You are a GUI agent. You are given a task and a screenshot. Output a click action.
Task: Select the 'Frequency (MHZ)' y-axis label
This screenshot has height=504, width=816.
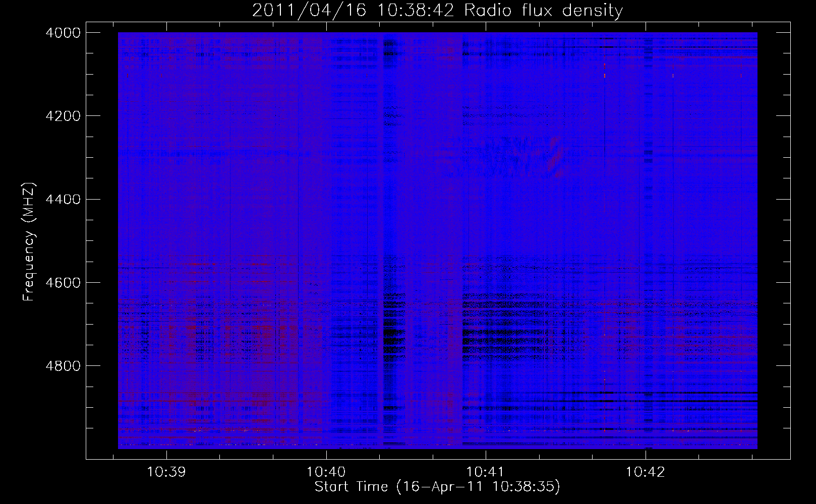point(29,242)
